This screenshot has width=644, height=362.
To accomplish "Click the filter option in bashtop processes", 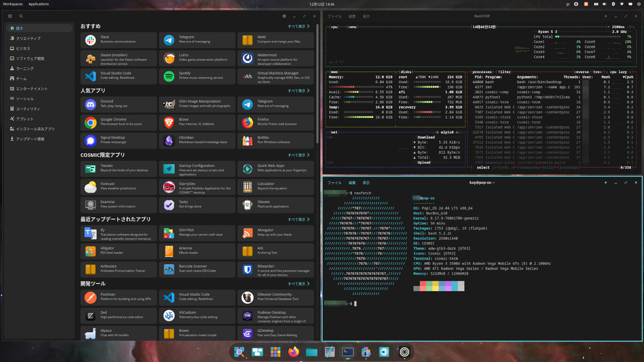I will 504,72.
